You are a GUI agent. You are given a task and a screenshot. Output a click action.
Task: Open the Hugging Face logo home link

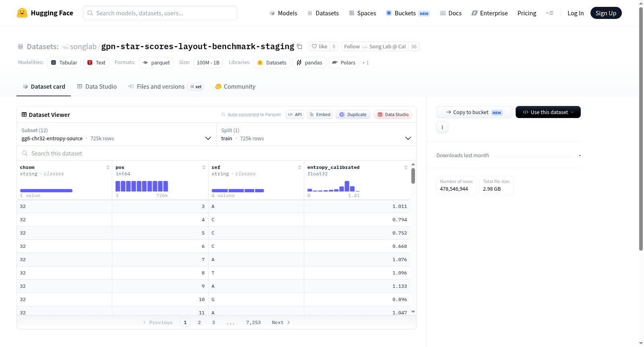[x=45, y=13]
